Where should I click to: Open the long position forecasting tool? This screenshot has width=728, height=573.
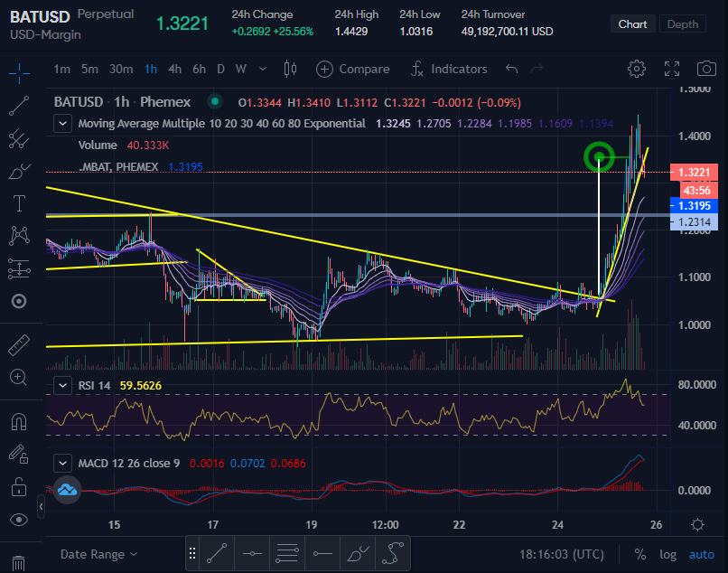point(19,268)
